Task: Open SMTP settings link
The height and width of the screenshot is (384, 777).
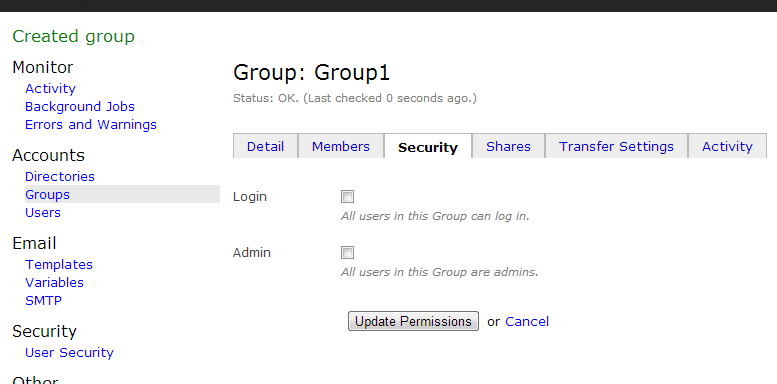Action: pos(44,300)
